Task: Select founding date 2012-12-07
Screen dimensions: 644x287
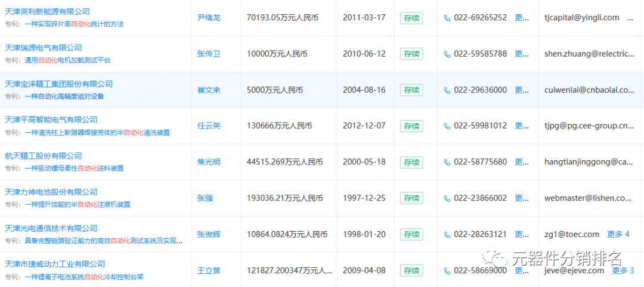Action: pyautogui.click(x=364, y=126)
